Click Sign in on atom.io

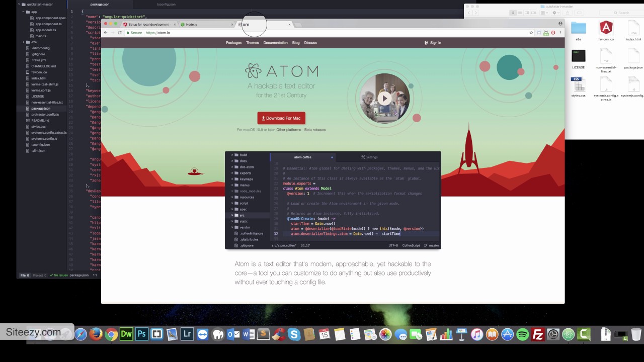[433, 43]
